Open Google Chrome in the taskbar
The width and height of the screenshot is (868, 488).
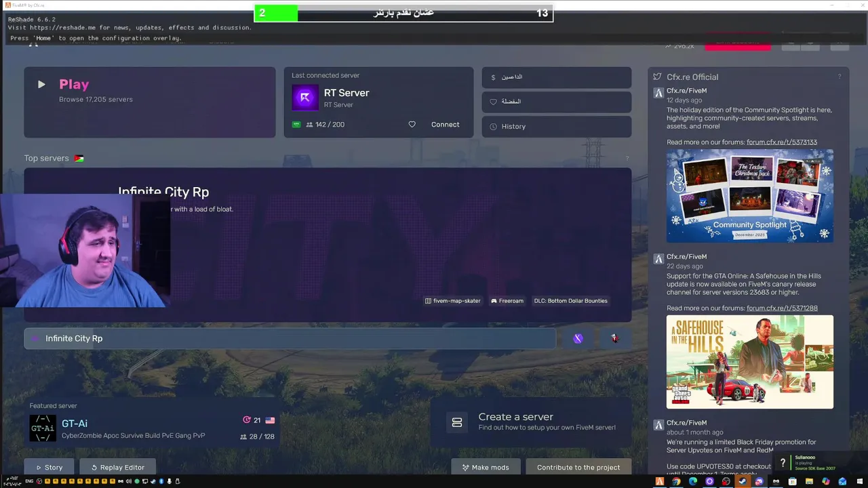[x=676, y=481]
